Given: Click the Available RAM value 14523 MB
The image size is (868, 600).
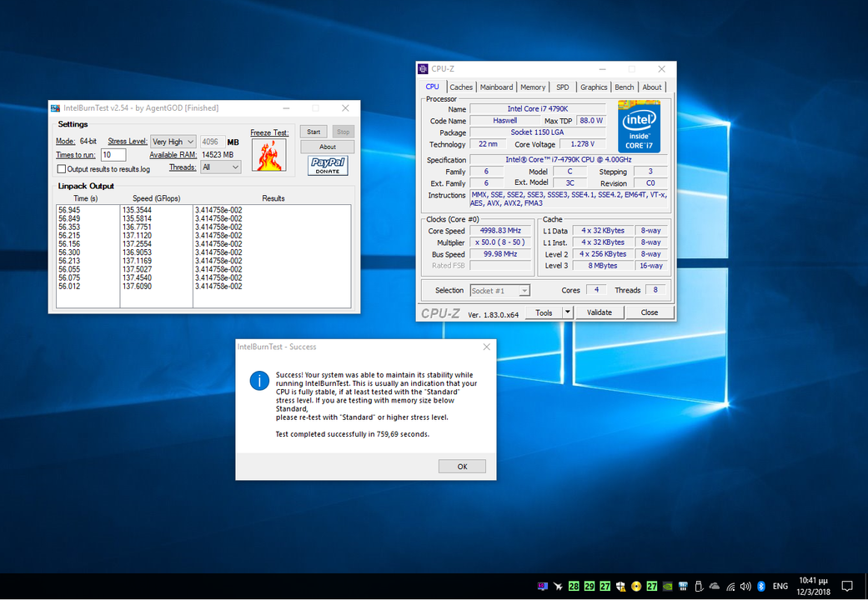Looking at the screenshot, I should tap(218, 155).
